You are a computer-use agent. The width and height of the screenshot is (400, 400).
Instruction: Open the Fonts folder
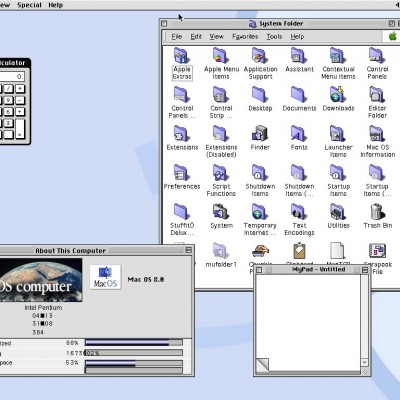pos(299,134)
